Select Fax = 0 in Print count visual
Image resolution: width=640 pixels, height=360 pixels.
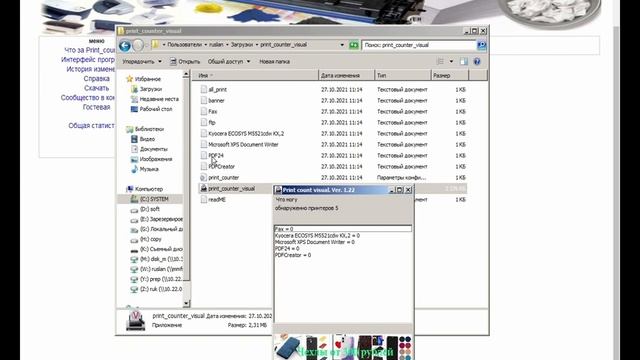[x=342, y=229]
